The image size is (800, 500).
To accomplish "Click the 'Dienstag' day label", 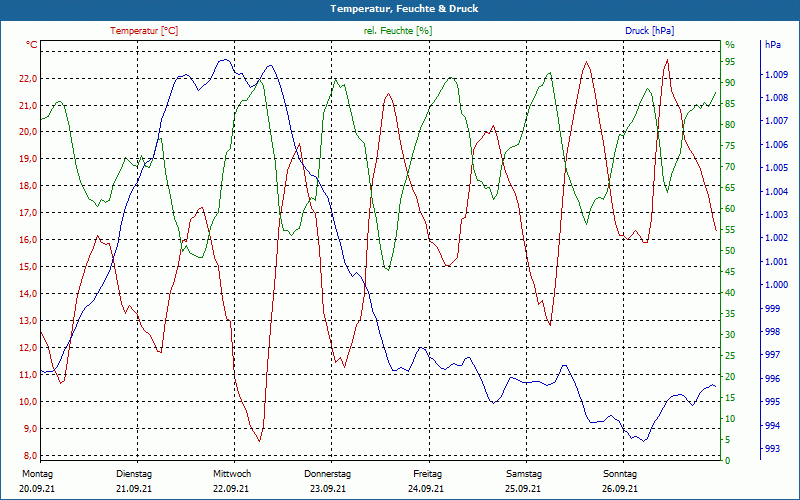I will [134, 473].
